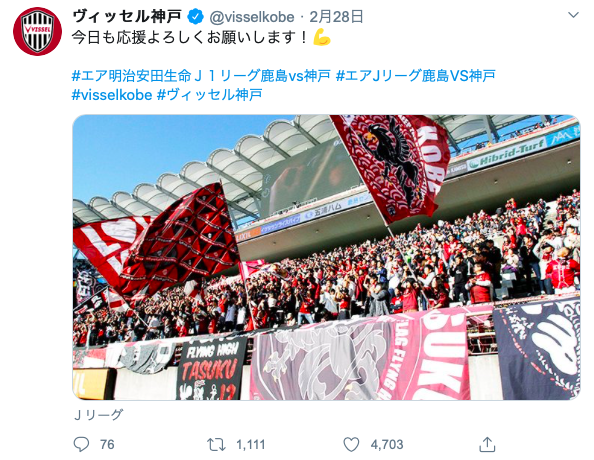Open the 2月28日 tweet timestamp
This screenshot has width=594, height=460.
[x=336, y=17]
